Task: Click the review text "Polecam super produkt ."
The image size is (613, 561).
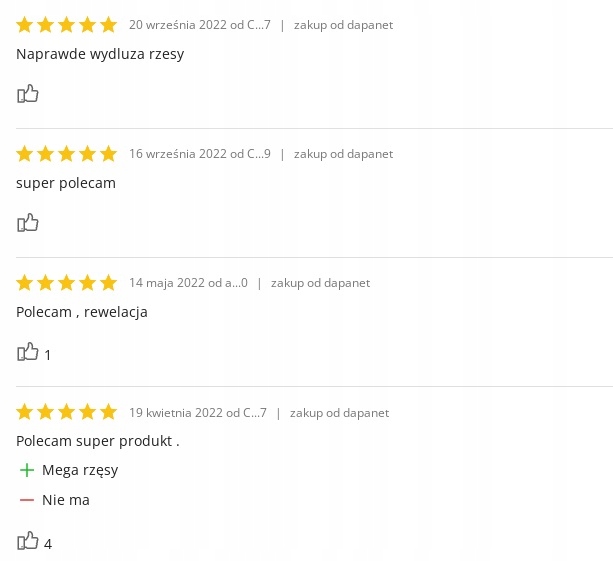Action: click(x=98, y=441)
